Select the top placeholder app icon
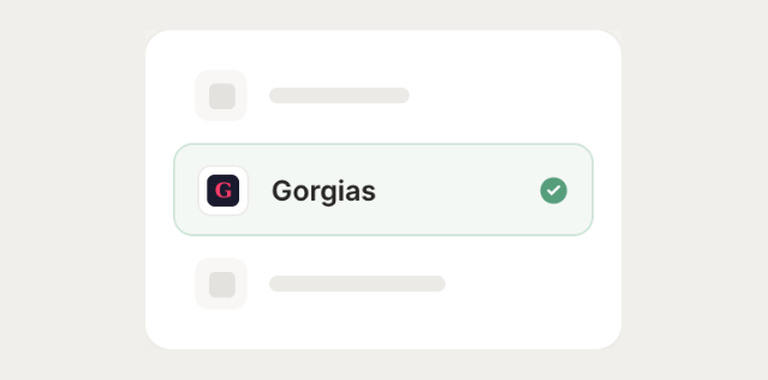The image size is (768, 380). [221, 95]
